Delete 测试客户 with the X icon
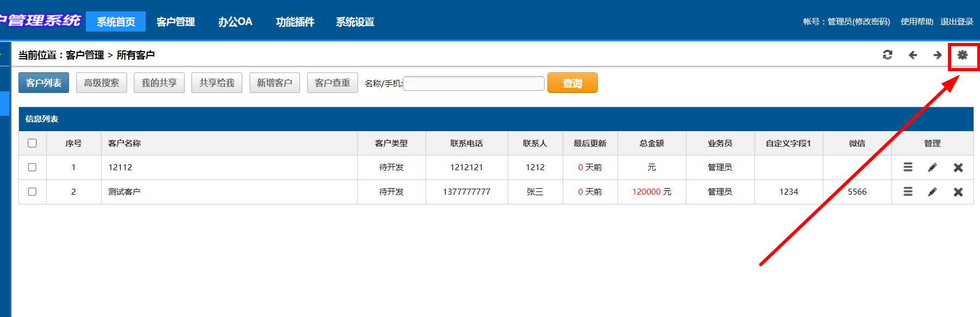This screenshot has width=980, height=317. pos(958,192)
